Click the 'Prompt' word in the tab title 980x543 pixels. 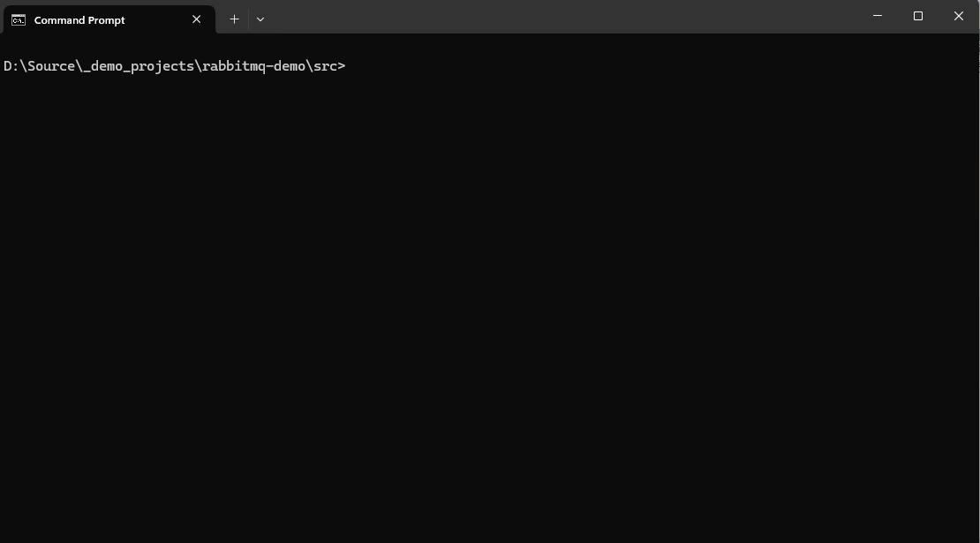click(107, 20)
